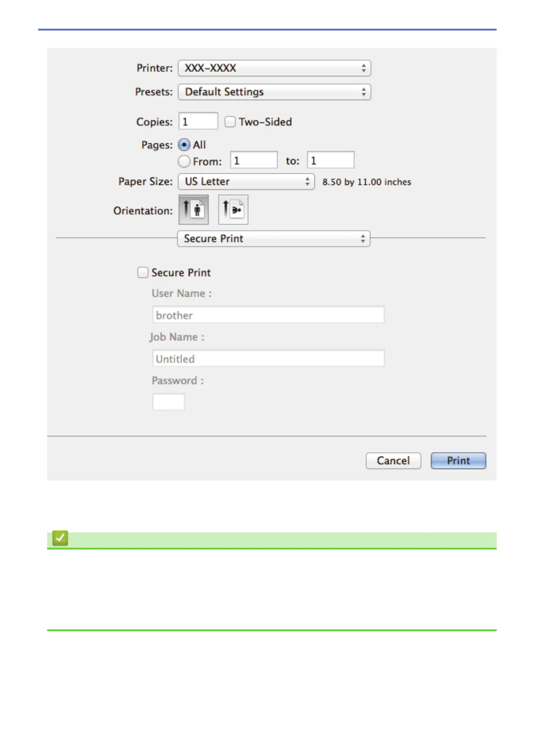Select the From pages radio button
The width and height of the screenshot is (535, 756).
coord(184,161)
